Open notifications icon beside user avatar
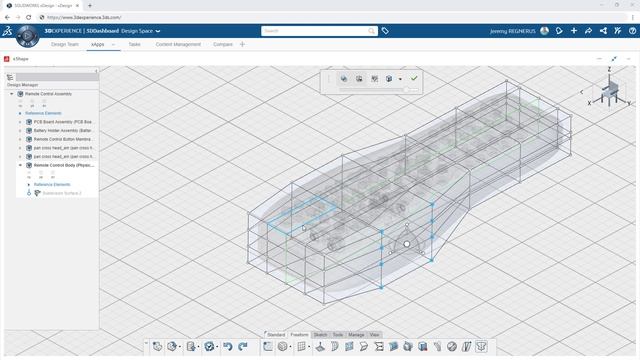The height and width of the screenshot is (360, 640). [x=559, y=31]
